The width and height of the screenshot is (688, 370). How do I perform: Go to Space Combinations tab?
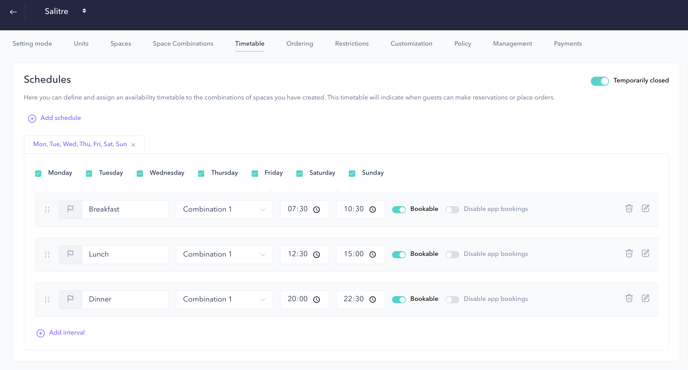(183, 43)
